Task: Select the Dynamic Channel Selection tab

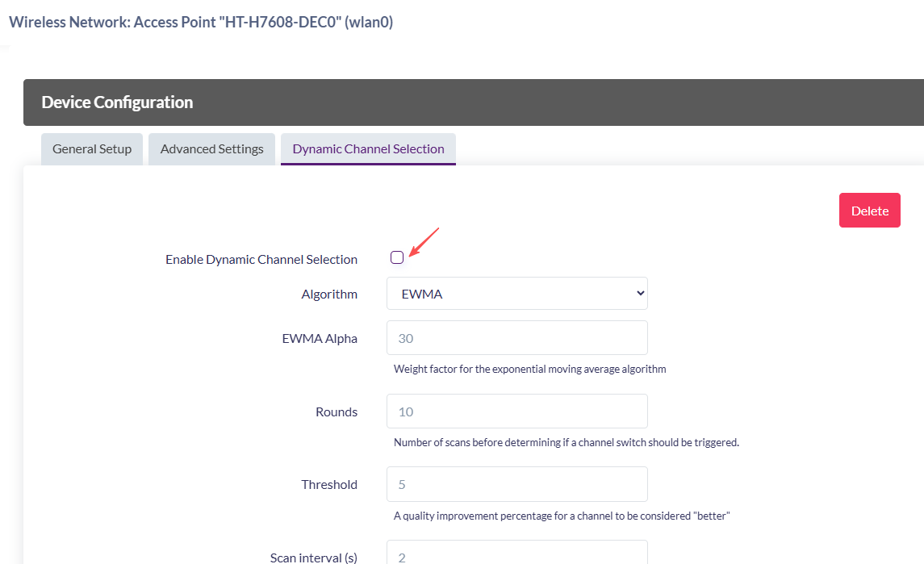Action: [368, 149]
